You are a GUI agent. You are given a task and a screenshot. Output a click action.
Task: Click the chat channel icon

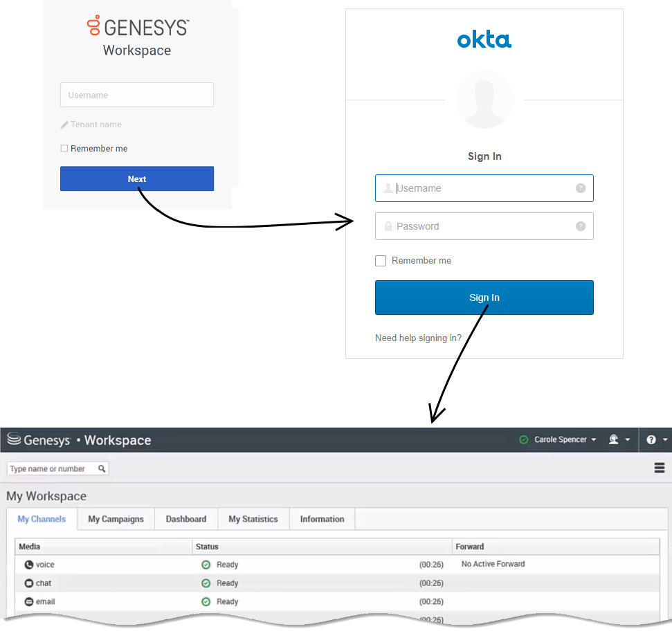(x=29, y=583)
